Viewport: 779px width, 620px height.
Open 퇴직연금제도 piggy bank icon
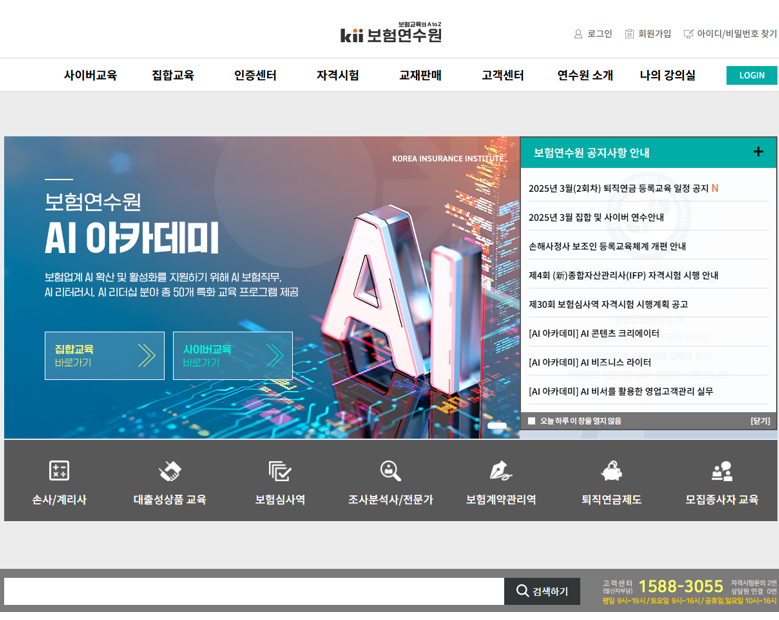click(x=611, y=471)
